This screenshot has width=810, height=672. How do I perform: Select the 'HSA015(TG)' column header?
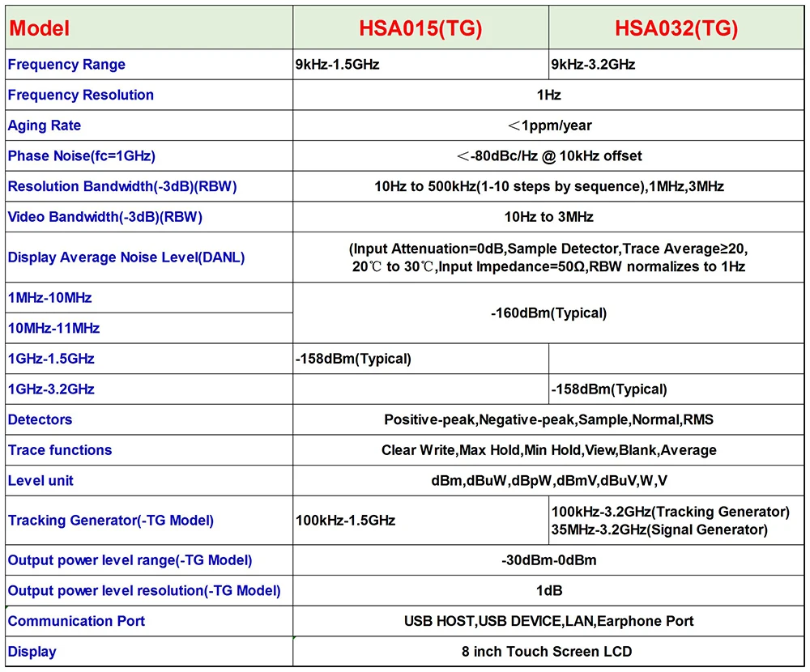point(420,28)
